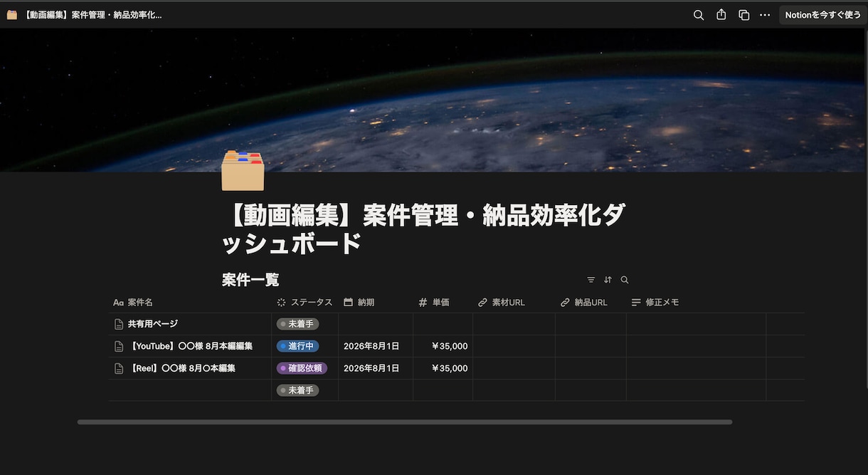This screenshot has width=868, height=475.
Task: Click 素材URL cell in YouTube row
Action: pos(514,346)
